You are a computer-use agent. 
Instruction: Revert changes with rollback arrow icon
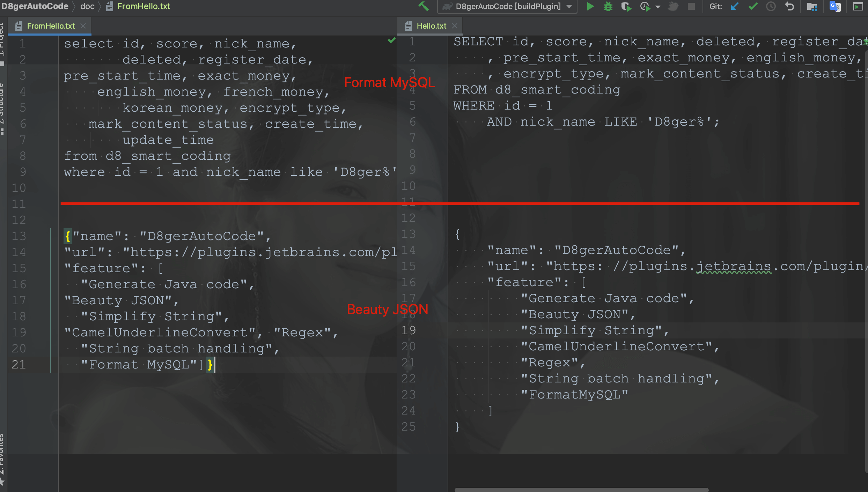(x=789, y=6)
